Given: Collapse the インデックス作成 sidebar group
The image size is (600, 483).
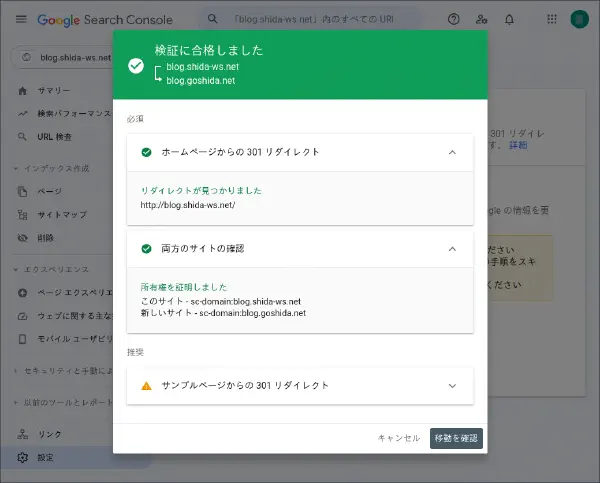Looking at the screenshot, I should coord(15,168).
